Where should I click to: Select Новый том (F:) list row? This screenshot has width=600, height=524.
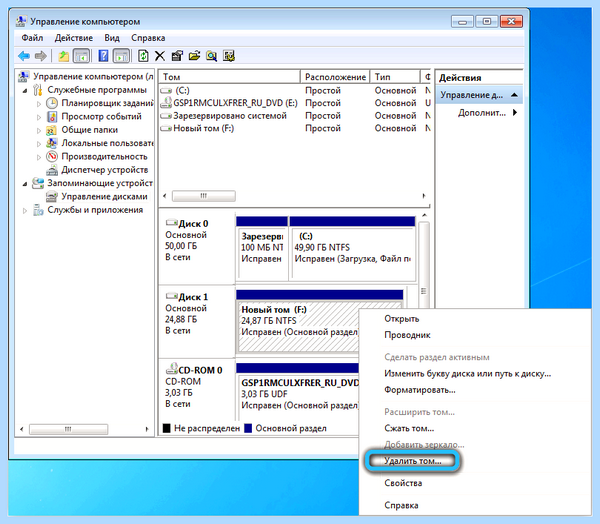tap(295, 128)
